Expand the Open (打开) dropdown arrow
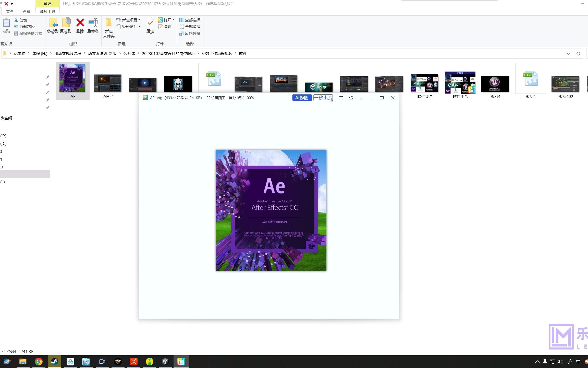The image size is (588, 368). click(174, 20)
